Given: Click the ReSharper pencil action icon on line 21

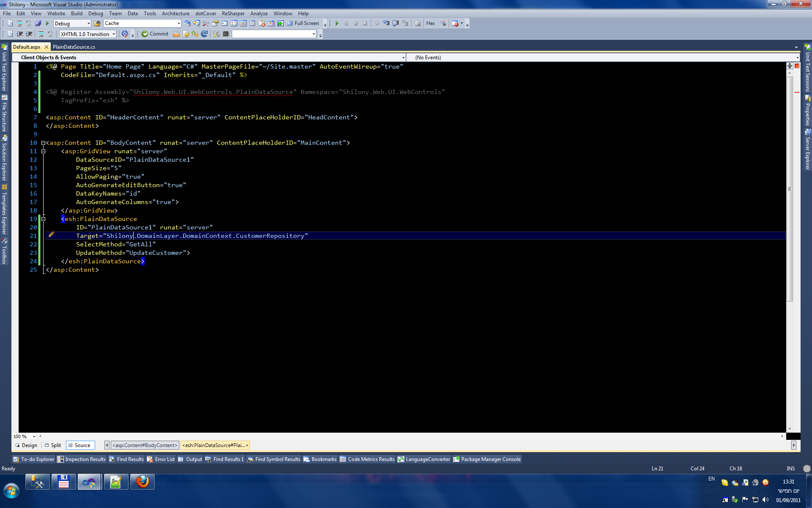Looking at the screenshot, I should tap(51, 235).
